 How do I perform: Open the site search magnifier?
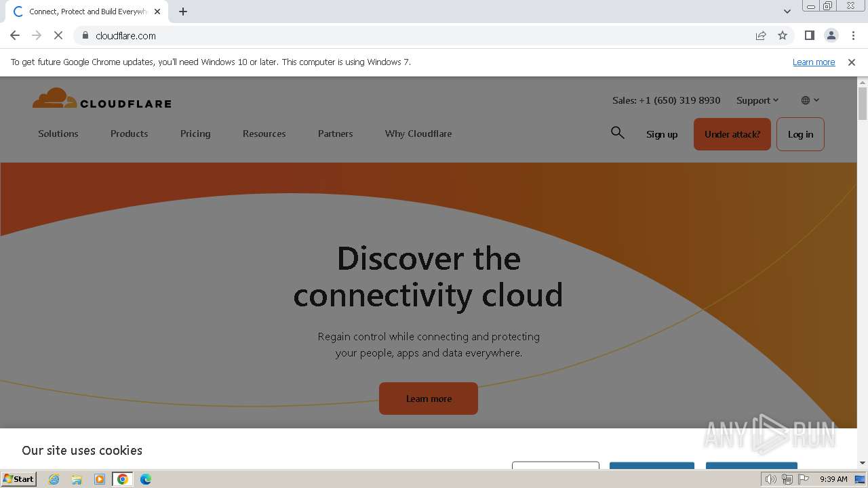pos(617,133)
